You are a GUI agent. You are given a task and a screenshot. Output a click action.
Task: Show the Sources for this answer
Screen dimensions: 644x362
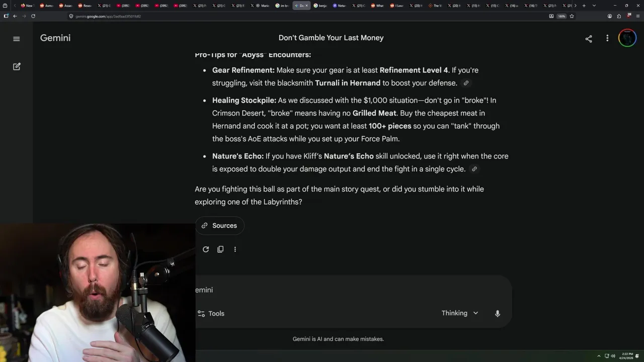pyautogui.click(x=219, y=226)
